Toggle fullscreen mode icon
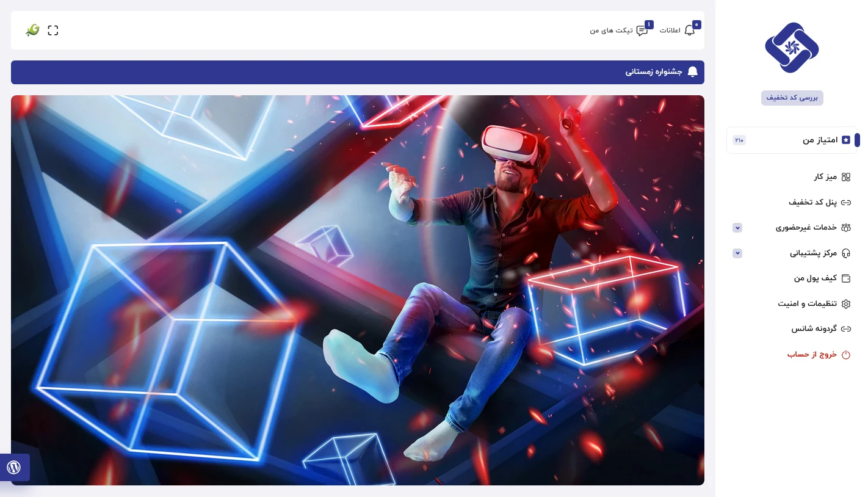The height and width of the screenshot is (497, 868). [x=53, y=31]
